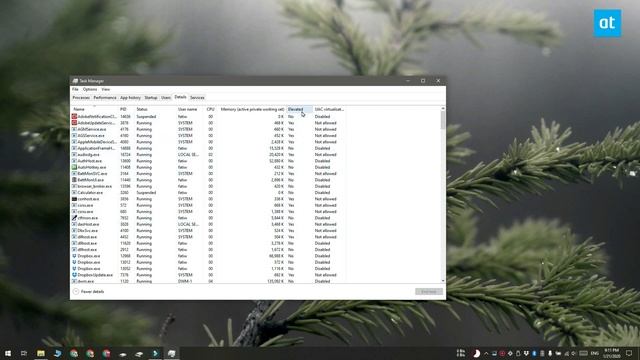Select the browser_broker.exe process name
Screen dimensions: 640x360
click(x=95, y=186)
